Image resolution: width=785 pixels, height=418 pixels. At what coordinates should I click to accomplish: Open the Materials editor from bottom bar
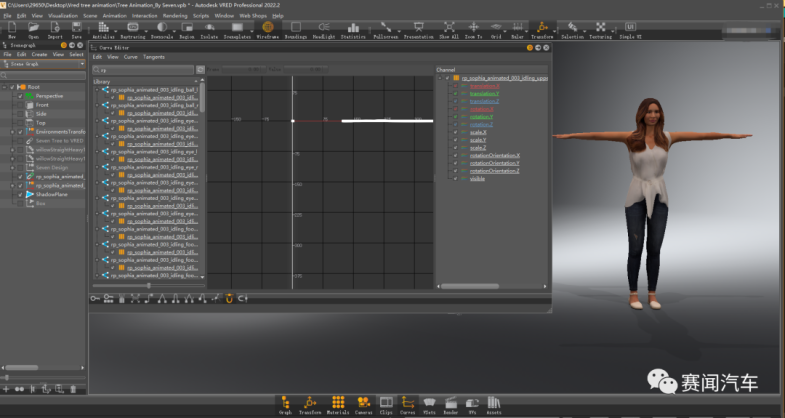337,403
